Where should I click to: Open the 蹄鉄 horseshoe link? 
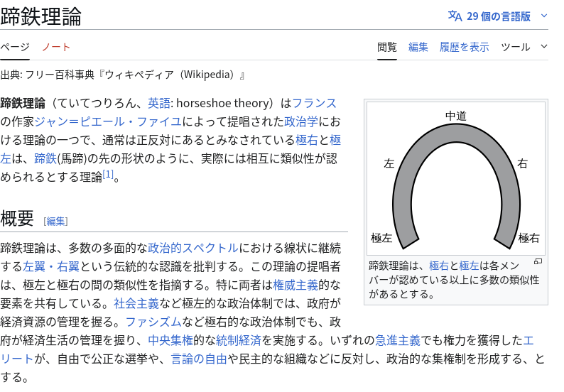[x=45, y=158]
